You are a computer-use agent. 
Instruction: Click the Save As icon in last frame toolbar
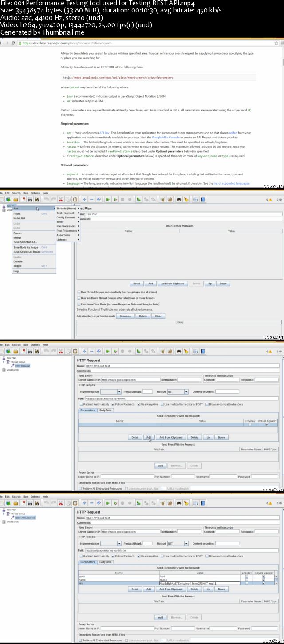(x=37, y=503)
